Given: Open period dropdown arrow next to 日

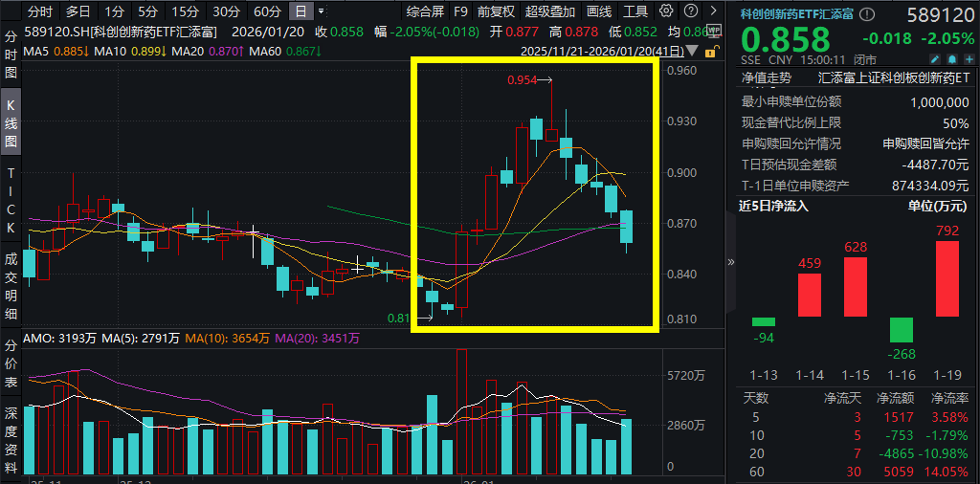Looking at the screenshot, I should coord(321,12).
